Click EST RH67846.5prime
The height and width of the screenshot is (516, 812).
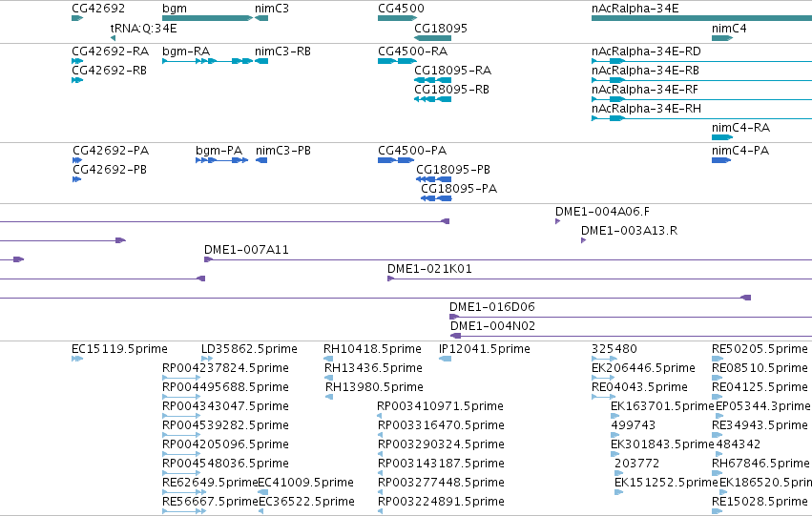coord(760,464)
